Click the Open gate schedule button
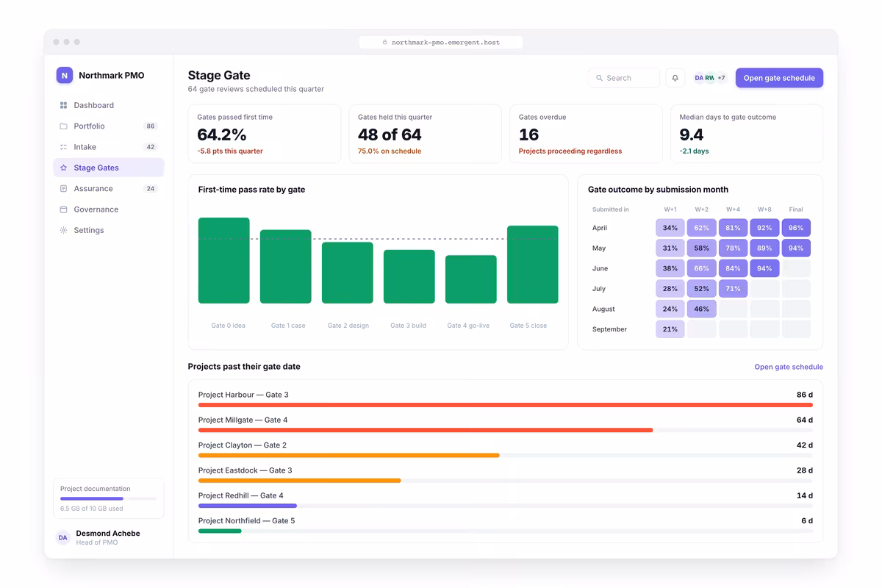 [x=779, y=78]
